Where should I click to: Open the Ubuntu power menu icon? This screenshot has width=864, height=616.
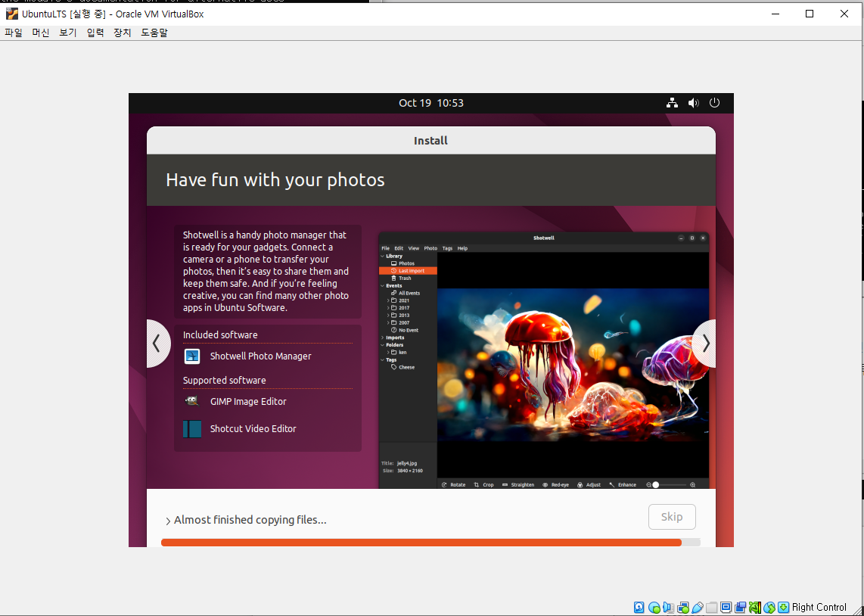(x=715, y=102)
